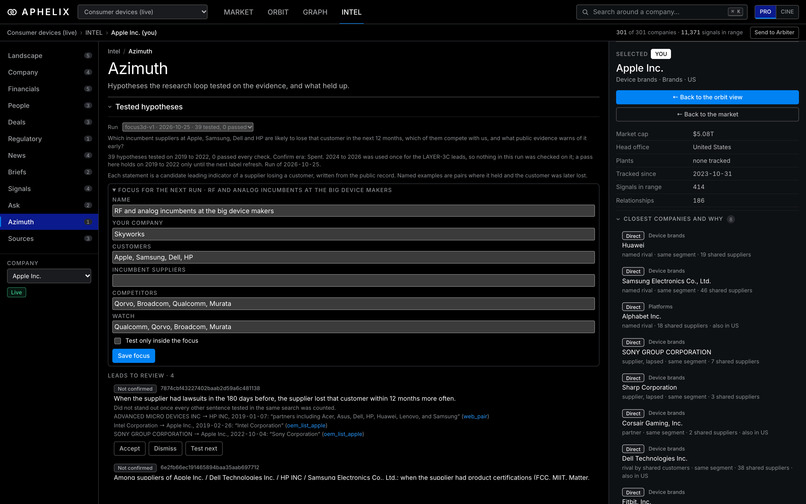Open Huawei in closest companies

pyautogui.click(x=633, y=245)
